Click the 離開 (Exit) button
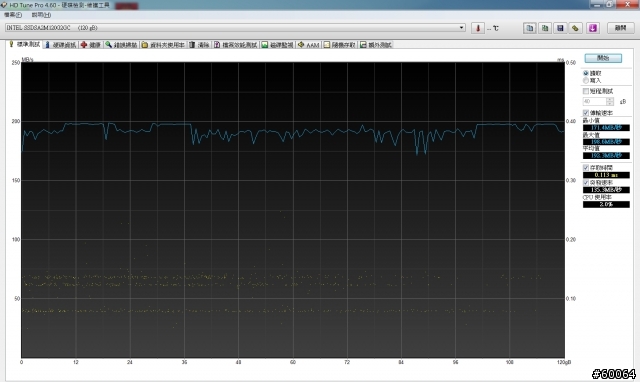 click(620, 28)
